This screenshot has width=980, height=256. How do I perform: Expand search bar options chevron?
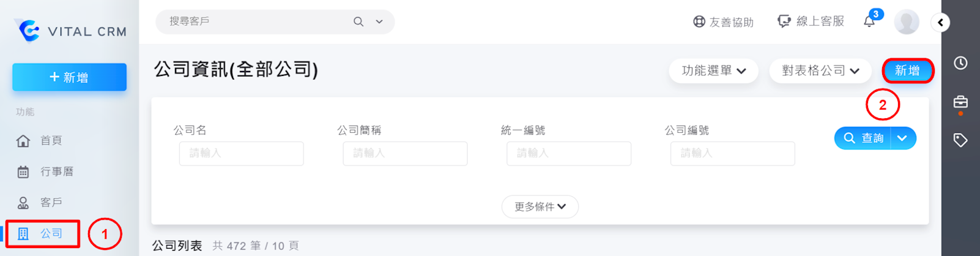click(x=379, y=22)
